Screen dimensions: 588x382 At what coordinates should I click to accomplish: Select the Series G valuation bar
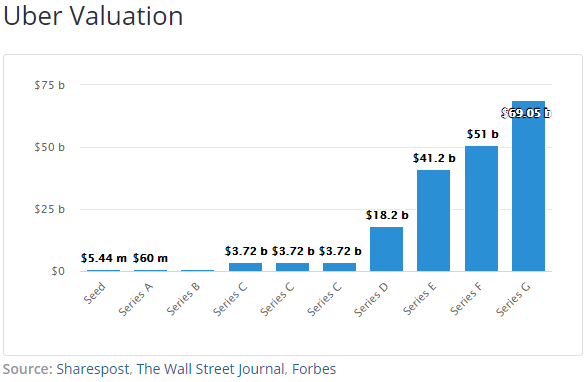528,186
